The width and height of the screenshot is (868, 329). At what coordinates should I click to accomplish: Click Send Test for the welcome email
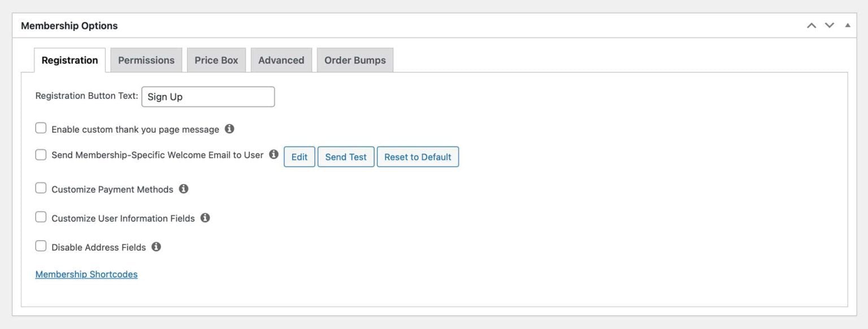(x=346, y=156)
